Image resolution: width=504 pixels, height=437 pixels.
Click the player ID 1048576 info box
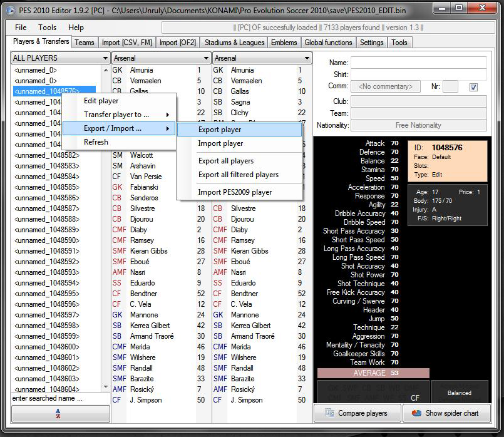[448, 161]
